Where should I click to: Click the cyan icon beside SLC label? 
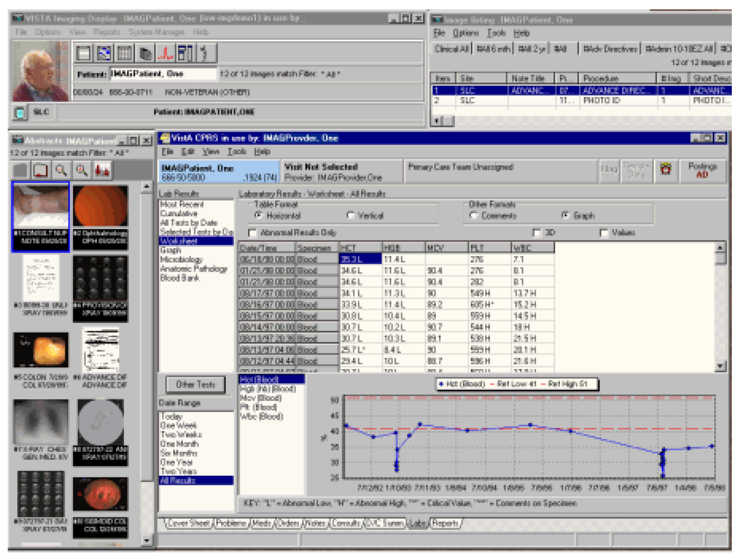point(20,113)
